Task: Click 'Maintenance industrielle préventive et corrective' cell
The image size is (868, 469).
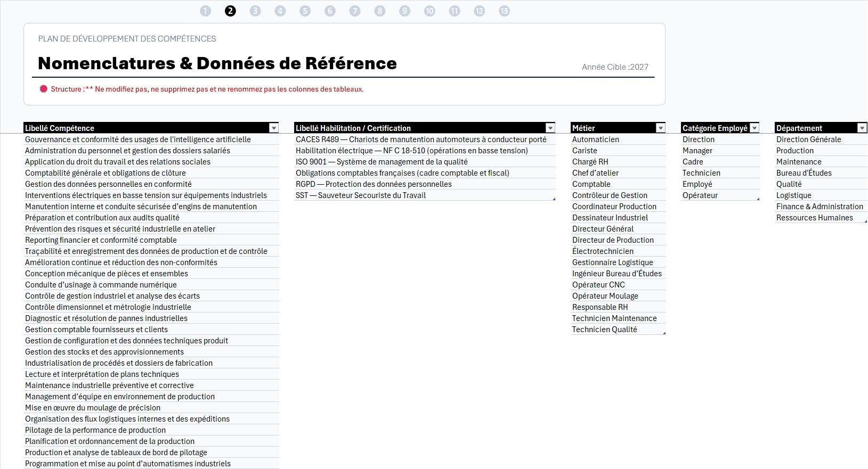Action: (151, 385)
